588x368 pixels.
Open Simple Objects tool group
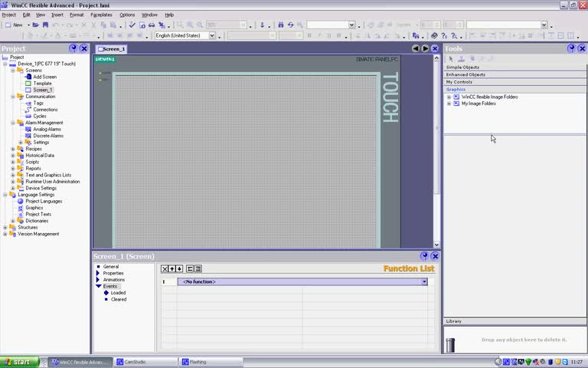(x=515, y=67)
